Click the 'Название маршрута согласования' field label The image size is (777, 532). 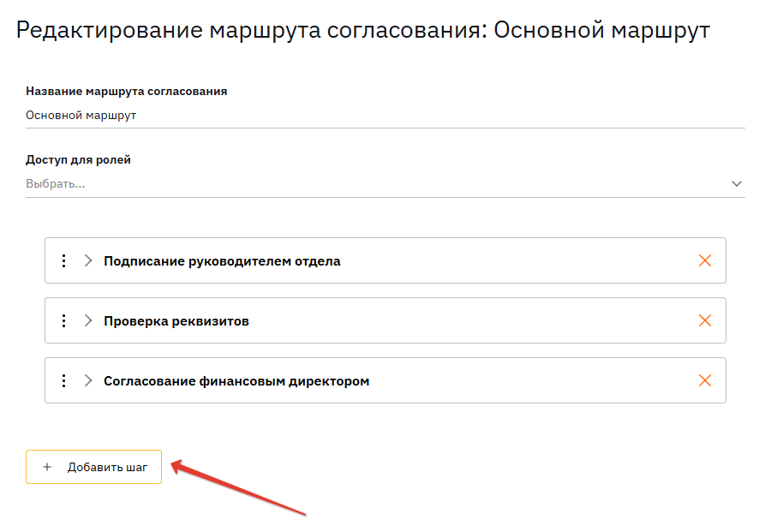pyautogui.click(x=127, y=91)
